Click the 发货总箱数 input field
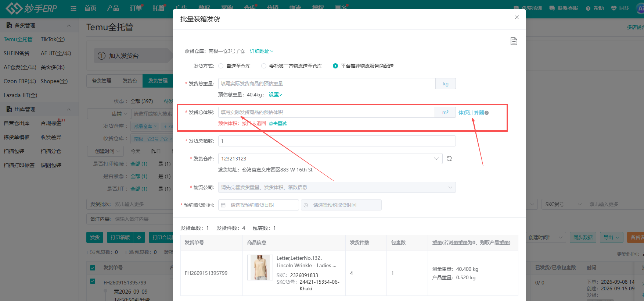This screenshot has width=644, height=301. [x=337, y=141]
